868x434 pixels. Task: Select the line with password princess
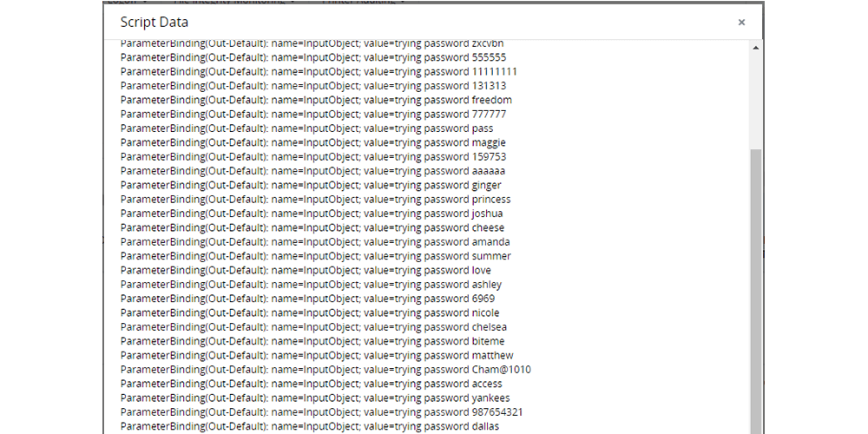pos(316,200)
